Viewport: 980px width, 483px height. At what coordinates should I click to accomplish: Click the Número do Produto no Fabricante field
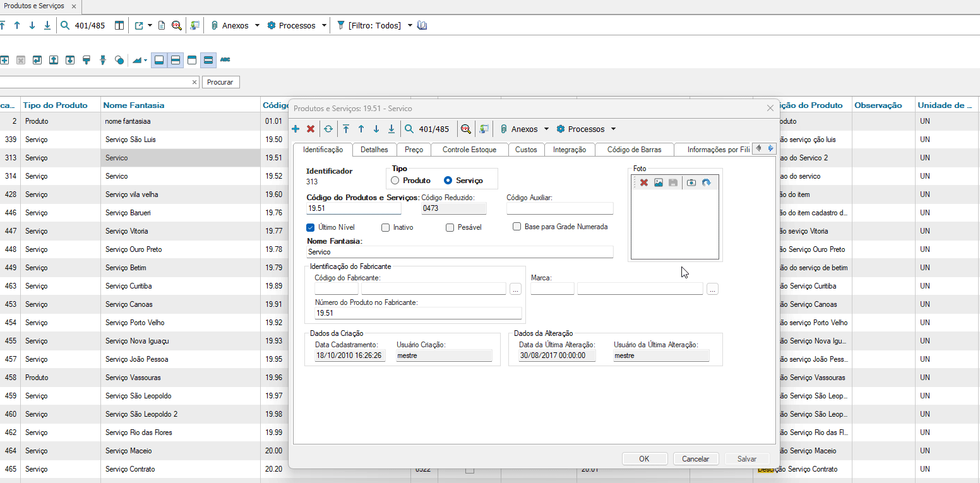click(x=419, y=313)
